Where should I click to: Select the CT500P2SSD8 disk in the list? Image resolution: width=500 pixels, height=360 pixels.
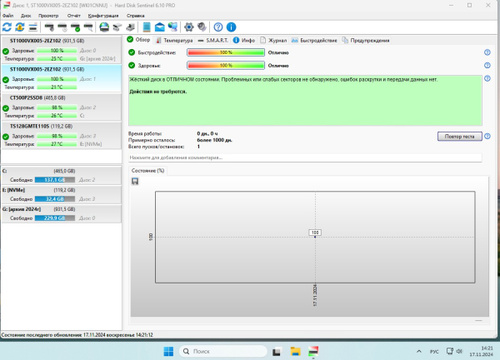tap(61, 107)
